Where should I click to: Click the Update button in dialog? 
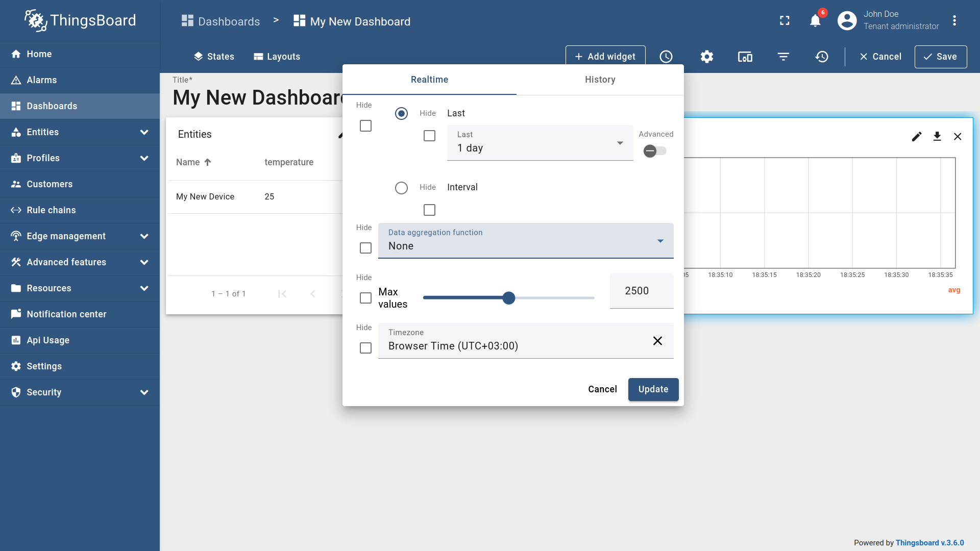point(653,389)
